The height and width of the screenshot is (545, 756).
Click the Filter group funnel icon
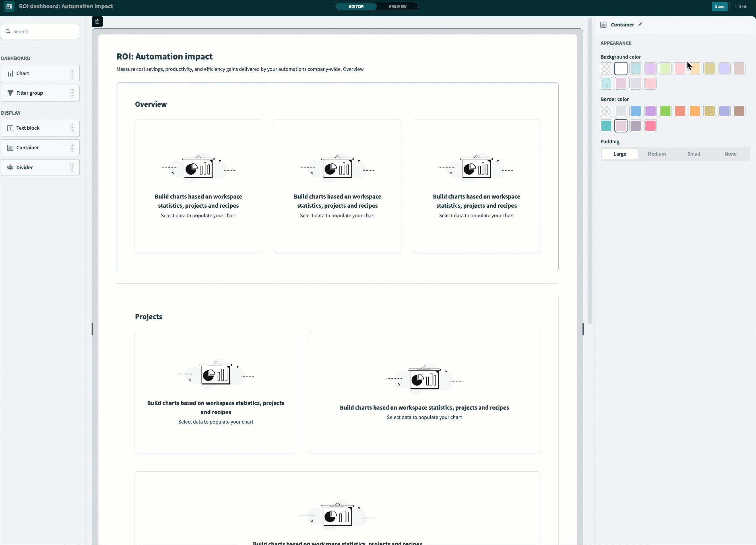[10, 93]
